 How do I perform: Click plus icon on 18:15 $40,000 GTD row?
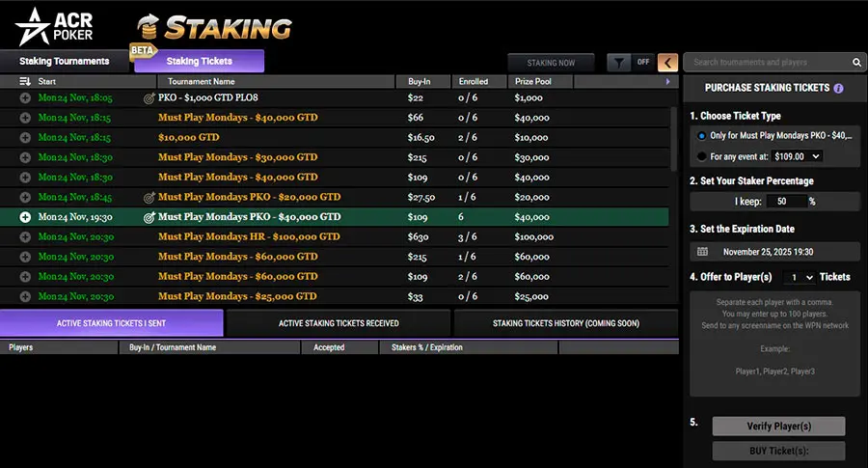(x=25, y=118)
